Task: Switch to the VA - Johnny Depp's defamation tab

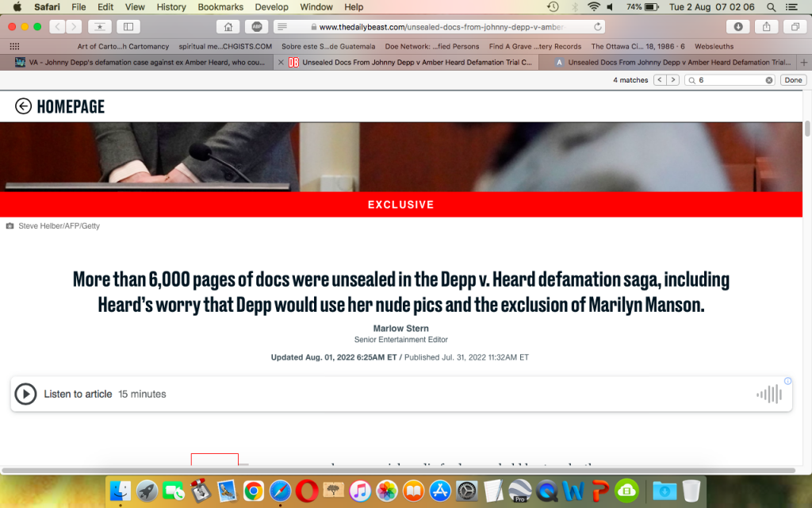Action: coord(143,62)
